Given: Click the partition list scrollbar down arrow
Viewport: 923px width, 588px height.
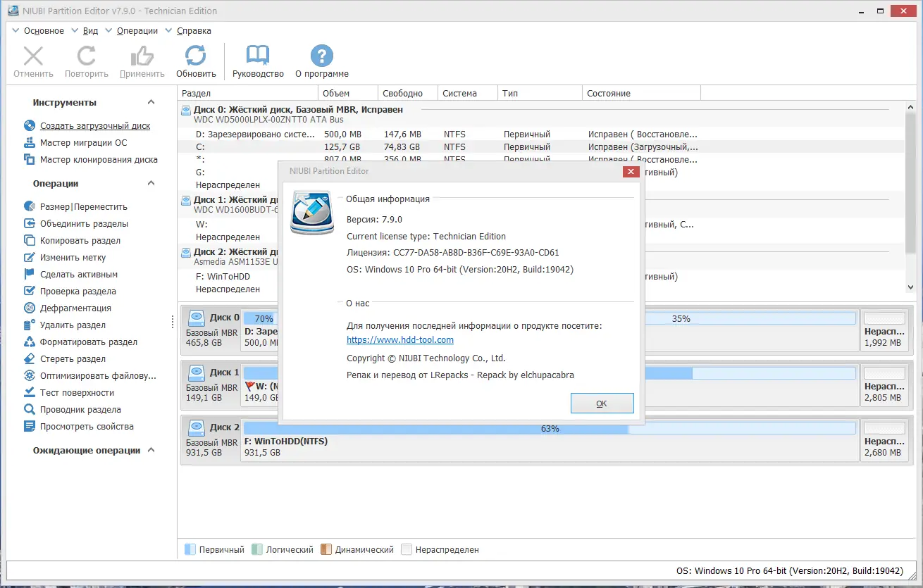Looking at the screenshot, I should (x=910, y=287).
